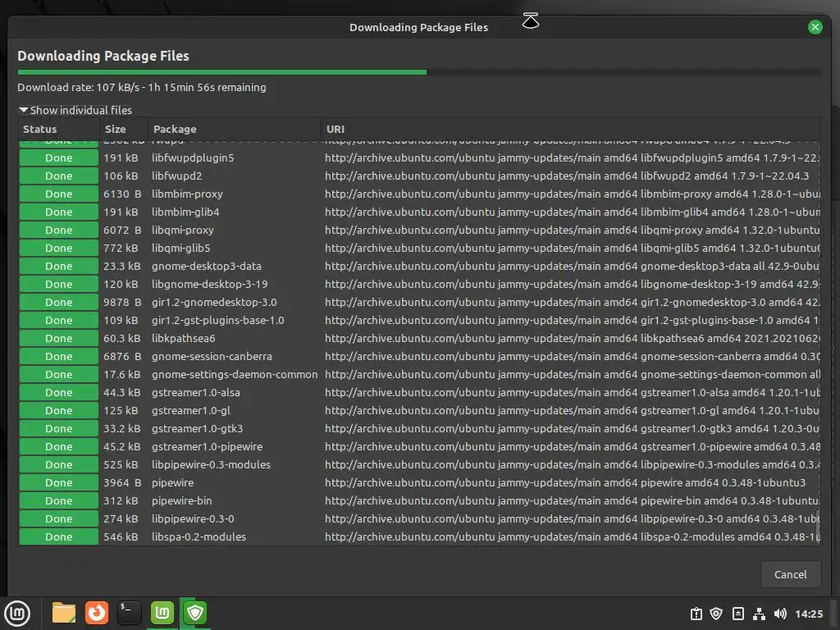This screenshot has width=840, height=630.
Task: Select the libpipewire-0.3-0 row
Action: [419, 518]
